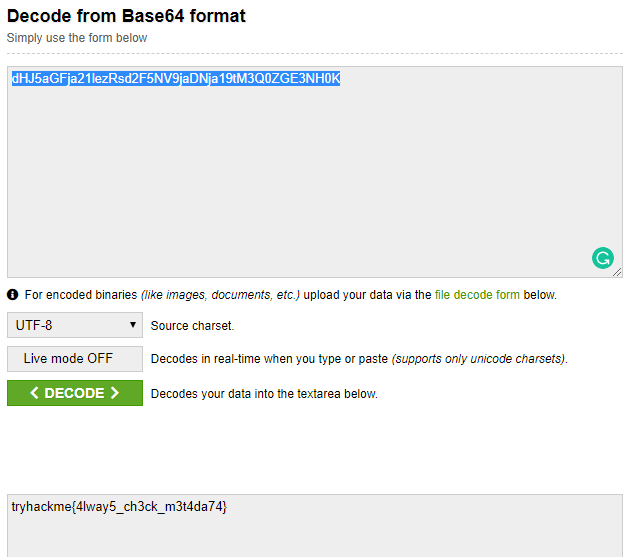Click the black info icon before 'For encoded binaries'

click(13, 295)
